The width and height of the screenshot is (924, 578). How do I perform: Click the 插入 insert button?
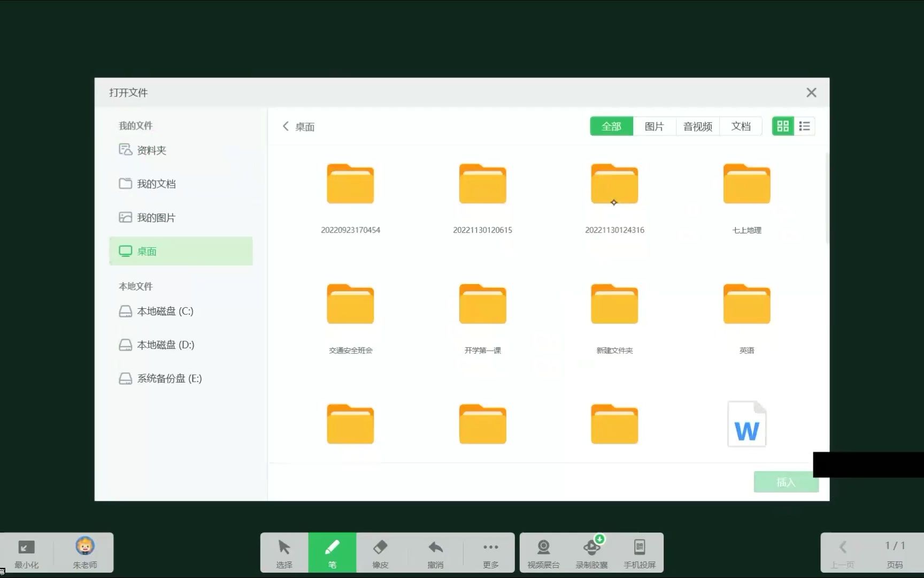coord(786,482)
